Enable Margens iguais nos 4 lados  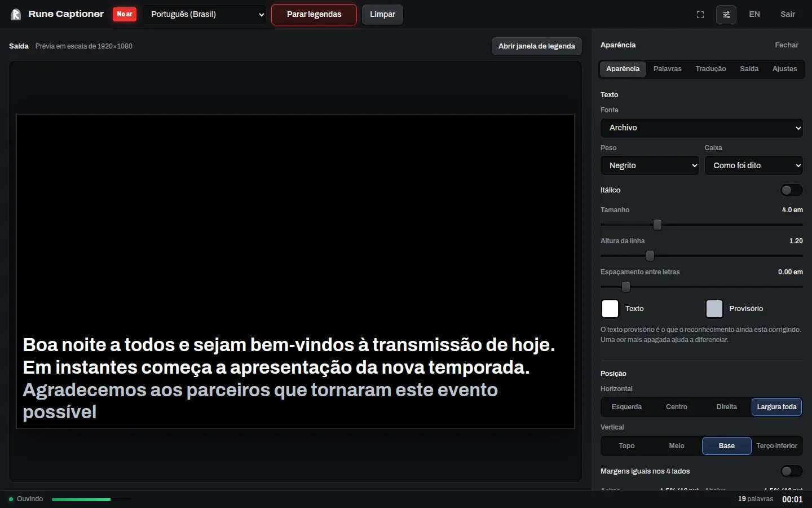[791, 471]
